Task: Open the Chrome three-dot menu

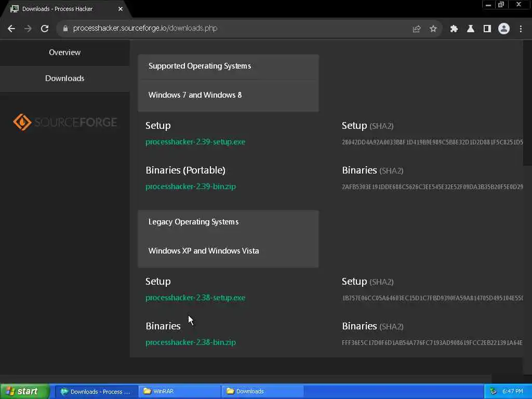Action: [x=521, y=29]
